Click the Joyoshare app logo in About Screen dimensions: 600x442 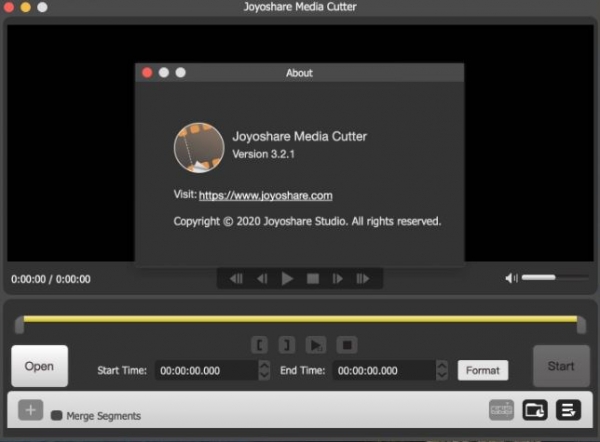coord(199,148)
